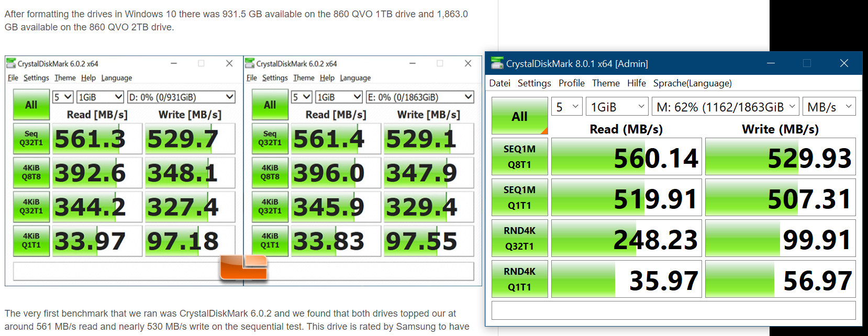The height and width of the screenshot is (336, 868).
Task: Open the Sprache(Language) menu
Action: (x=692, y=83)
